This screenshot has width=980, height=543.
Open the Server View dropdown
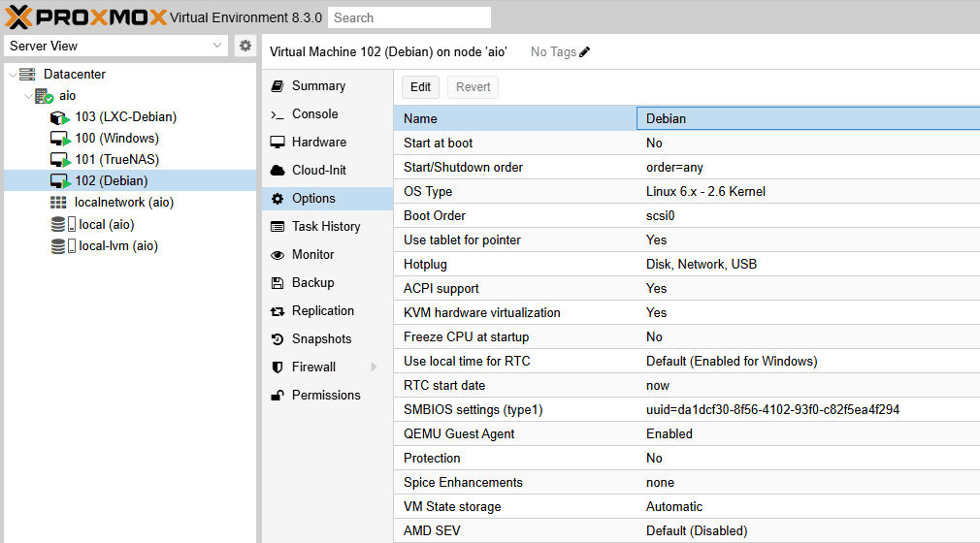coord(217,46)
